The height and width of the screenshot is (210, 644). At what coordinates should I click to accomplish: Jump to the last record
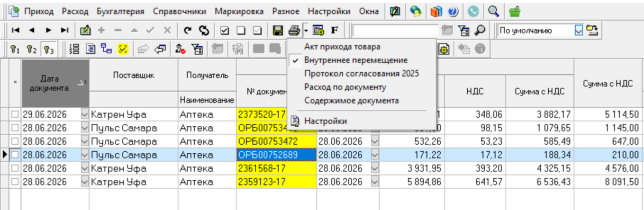[64, 30]
